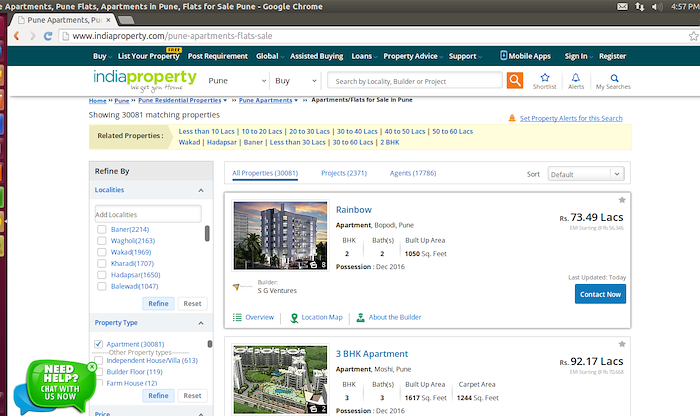
Task: Check Independent House/Villa (613)
Action: 99,360
